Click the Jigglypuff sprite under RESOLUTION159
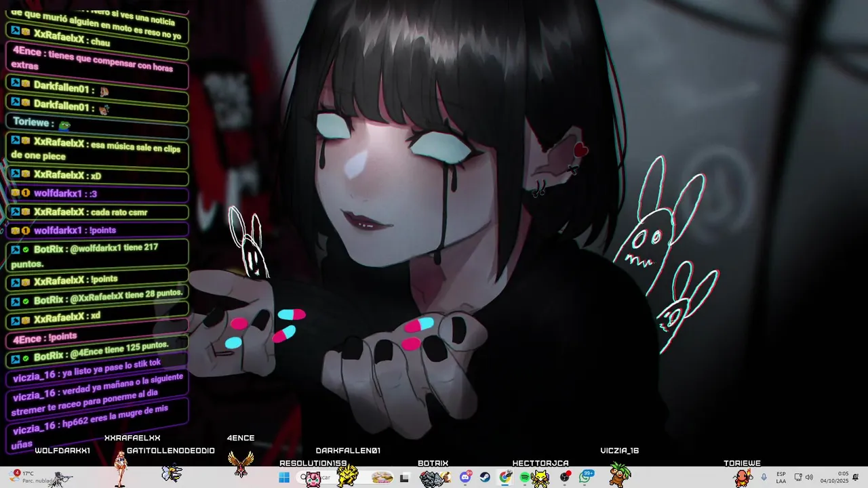868x488 pixels. 313,479
